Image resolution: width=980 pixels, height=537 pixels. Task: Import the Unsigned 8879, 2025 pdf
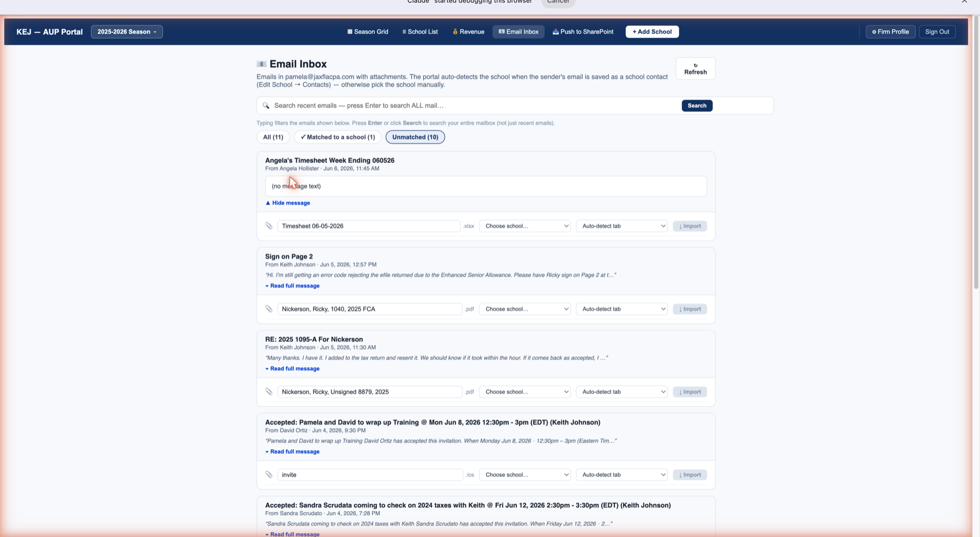689,392
